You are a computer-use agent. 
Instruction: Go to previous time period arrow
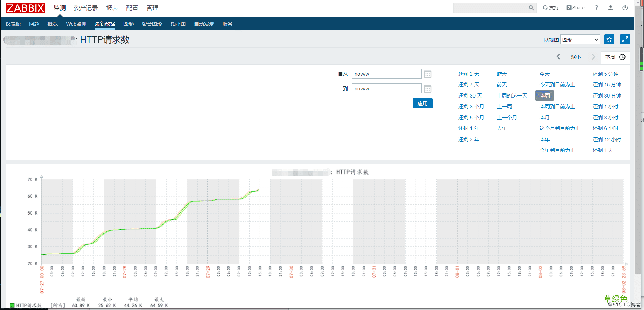coord(558,57)
